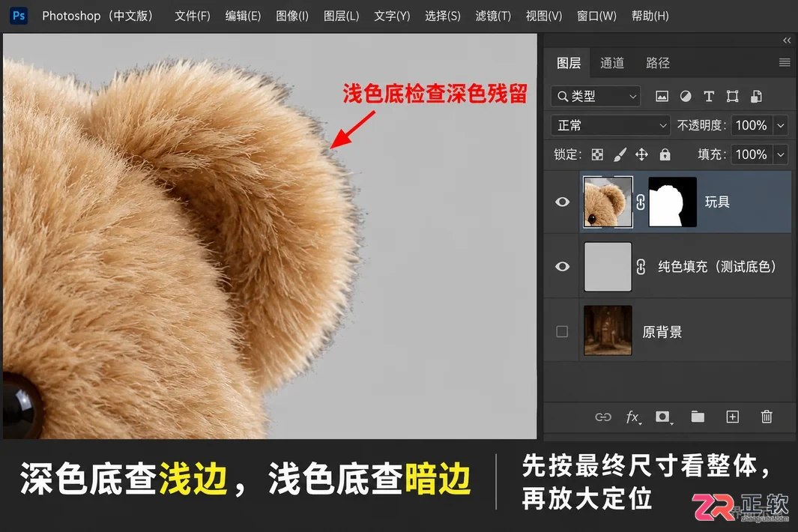Toggle lock position move icon

[x=641, y=154]
